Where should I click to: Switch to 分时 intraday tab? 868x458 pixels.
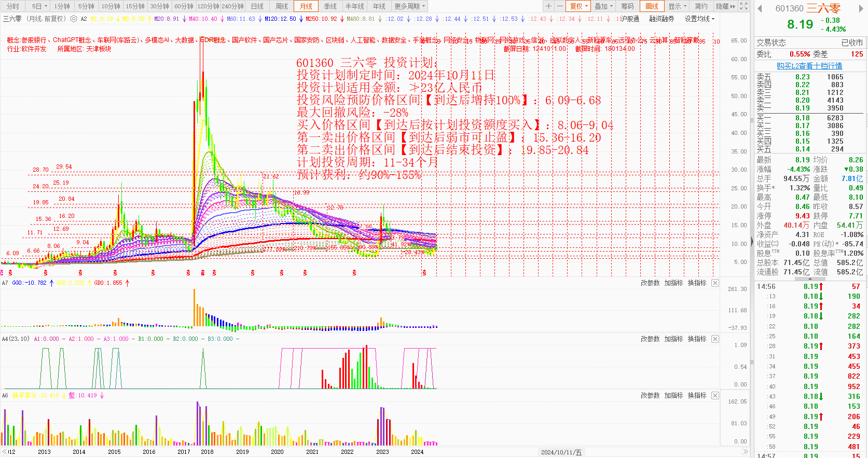click(12, 6)
